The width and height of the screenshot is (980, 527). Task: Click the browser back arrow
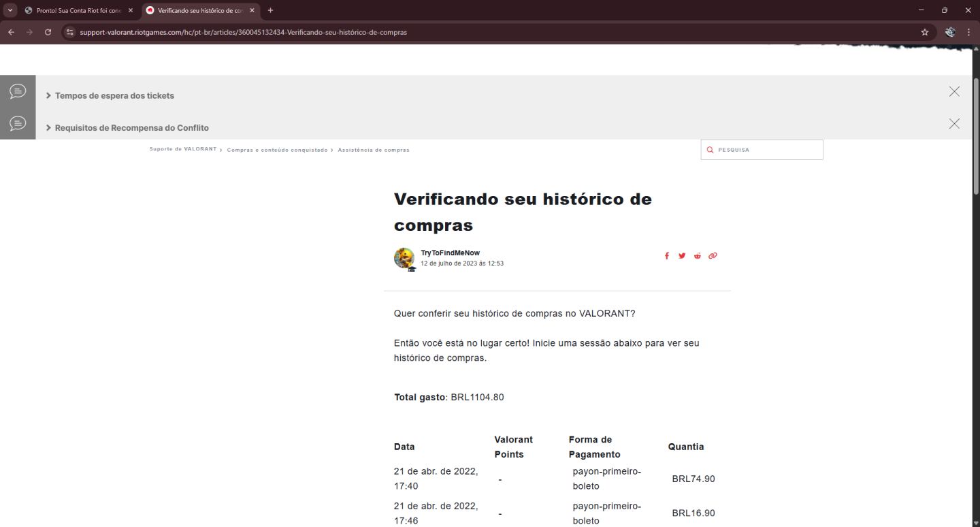click(x=11, y=32)
